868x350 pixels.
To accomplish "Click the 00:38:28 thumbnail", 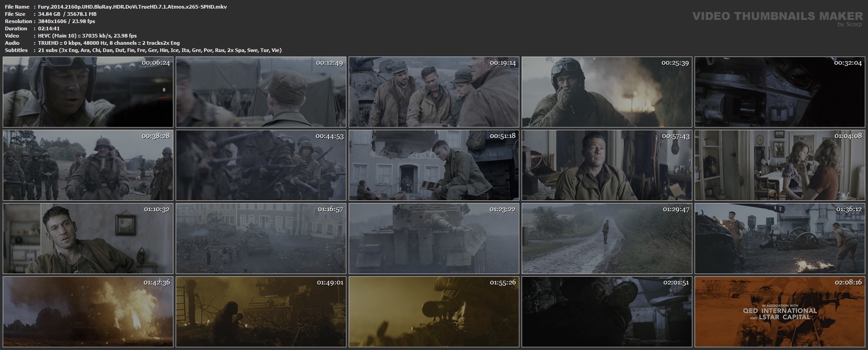I will click(88, 166).
